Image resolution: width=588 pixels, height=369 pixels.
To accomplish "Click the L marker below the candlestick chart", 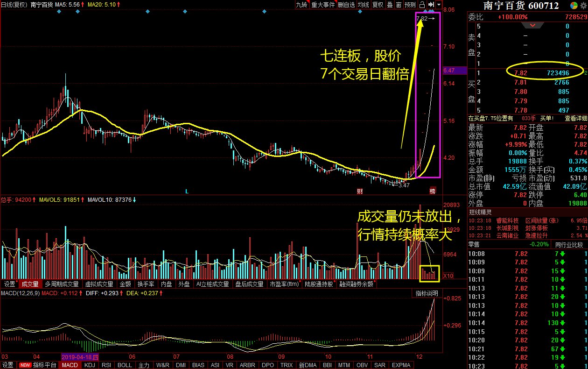I will click(x=187, y=192).
